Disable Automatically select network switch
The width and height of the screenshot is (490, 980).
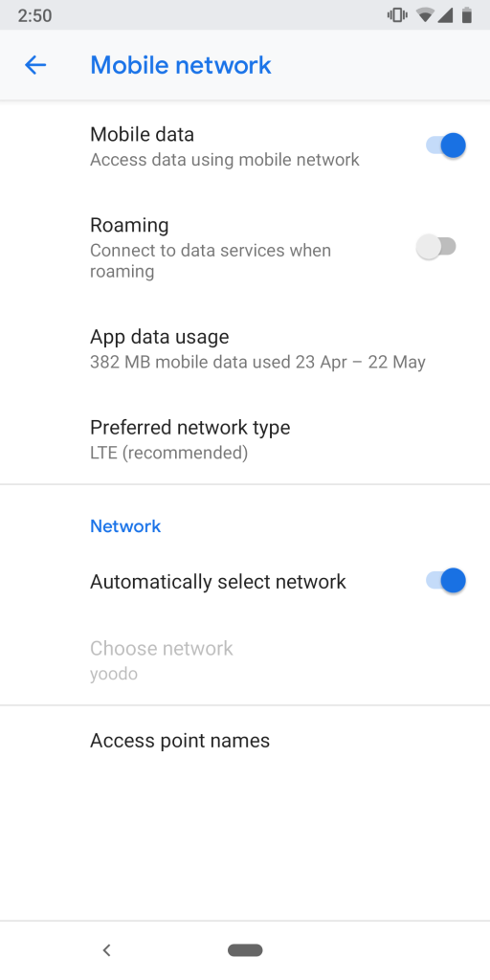pyautogui.click(x=446, y=581)
